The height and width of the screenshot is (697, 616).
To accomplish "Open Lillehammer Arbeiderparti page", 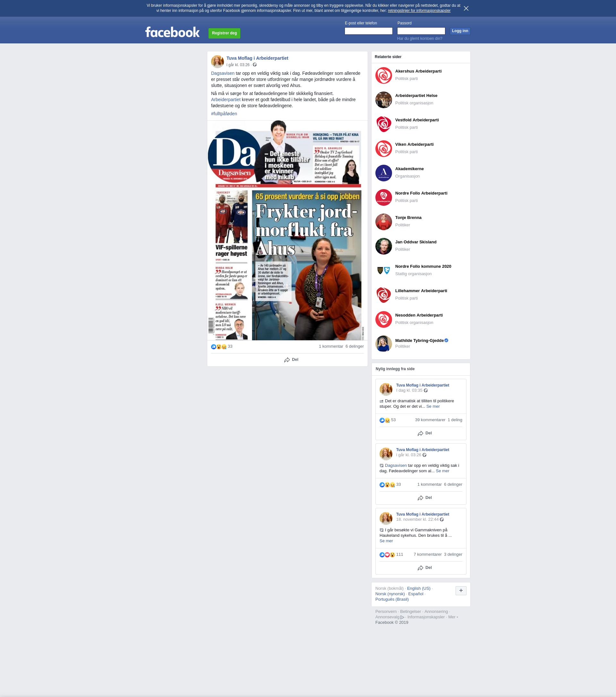I will point(421,291).
